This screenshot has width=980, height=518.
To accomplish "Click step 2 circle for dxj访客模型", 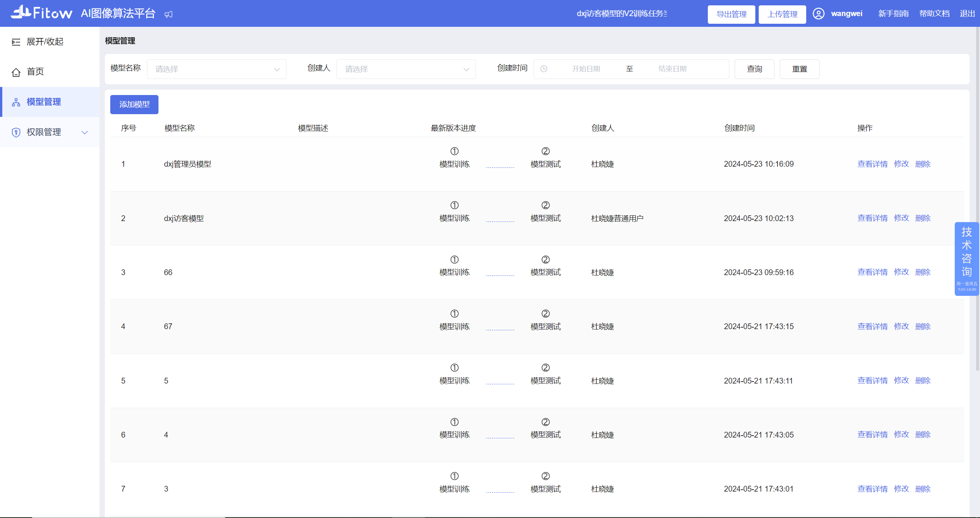I will (x=546, y=205).
